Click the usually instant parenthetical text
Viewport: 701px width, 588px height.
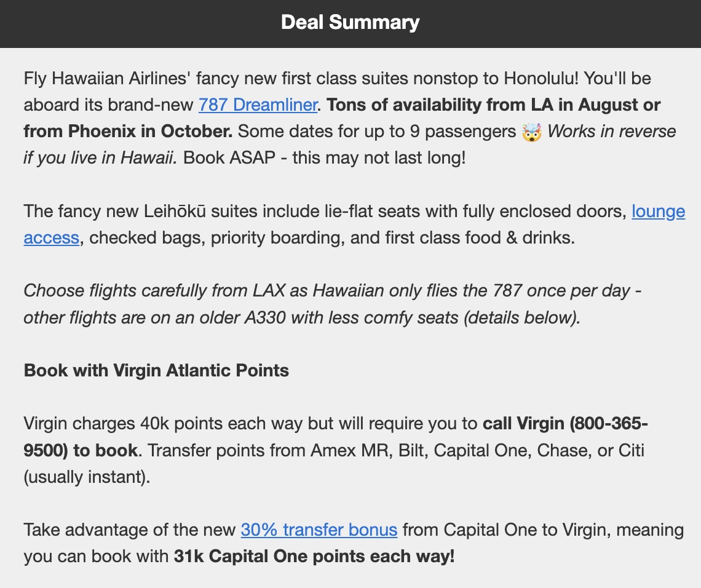pos(86,477)
